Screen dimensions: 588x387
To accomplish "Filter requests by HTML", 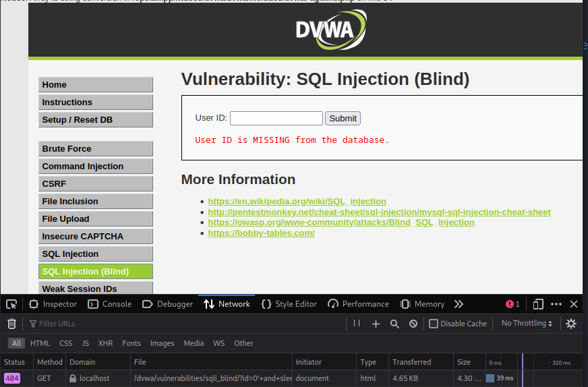I will pos(40,343).
